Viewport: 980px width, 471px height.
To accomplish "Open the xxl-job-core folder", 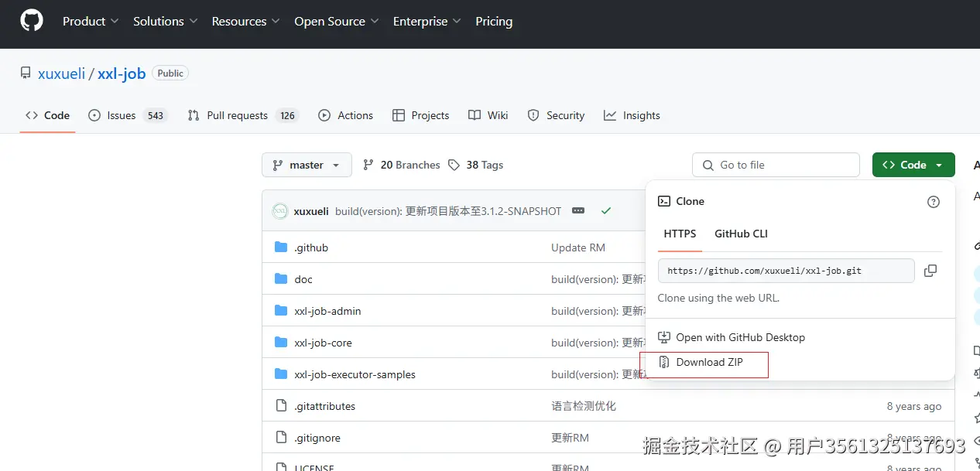I will click(323, 343).
